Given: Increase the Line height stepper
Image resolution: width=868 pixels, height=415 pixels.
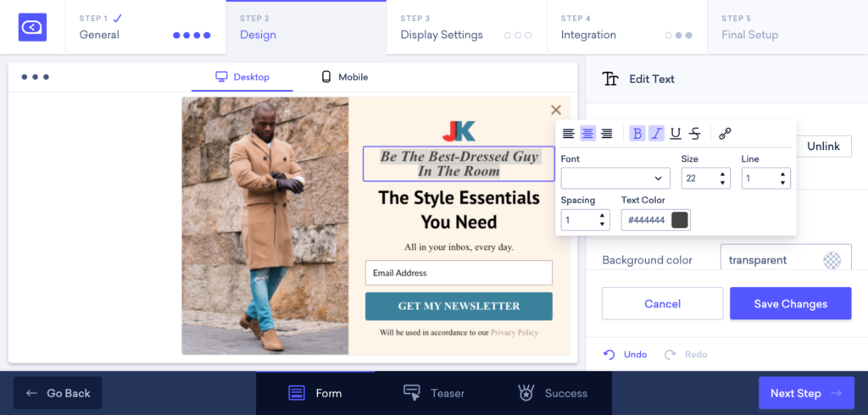Looking at the screenshot, I should [782, 174].
